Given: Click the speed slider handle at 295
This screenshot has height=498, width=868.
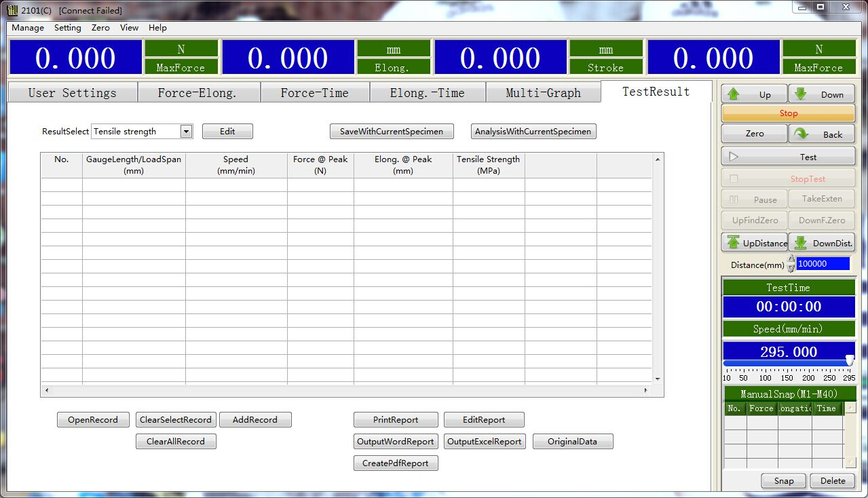Looking at the screenshot, I should [x=849, y=360].
